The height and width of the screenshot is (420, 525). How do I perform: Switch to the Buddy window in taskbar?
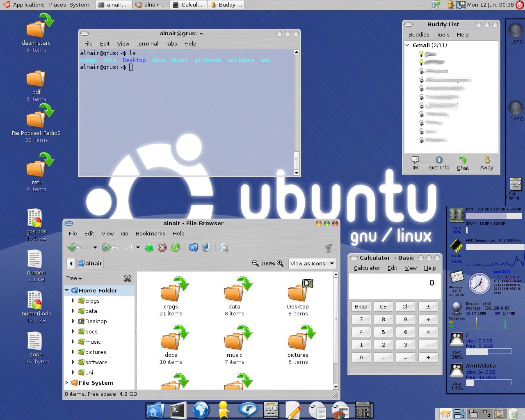click(226, 5)
